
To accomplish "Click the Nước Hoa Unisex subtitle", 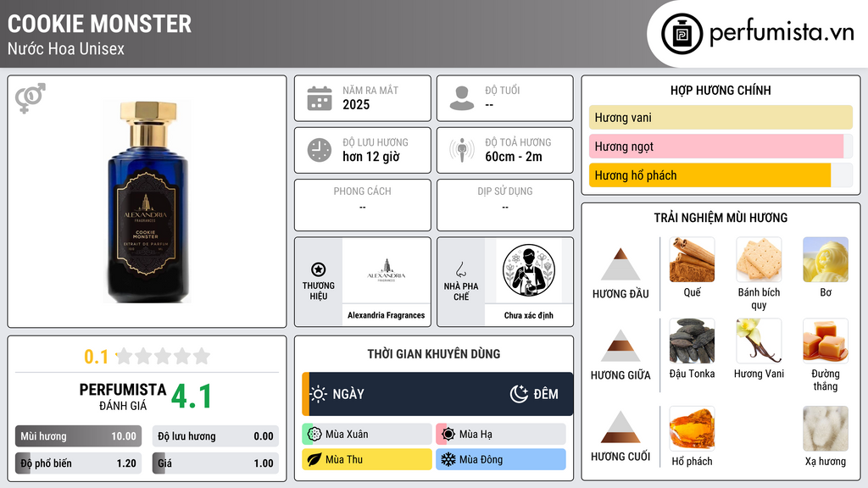I will click(x=66, y=48).
